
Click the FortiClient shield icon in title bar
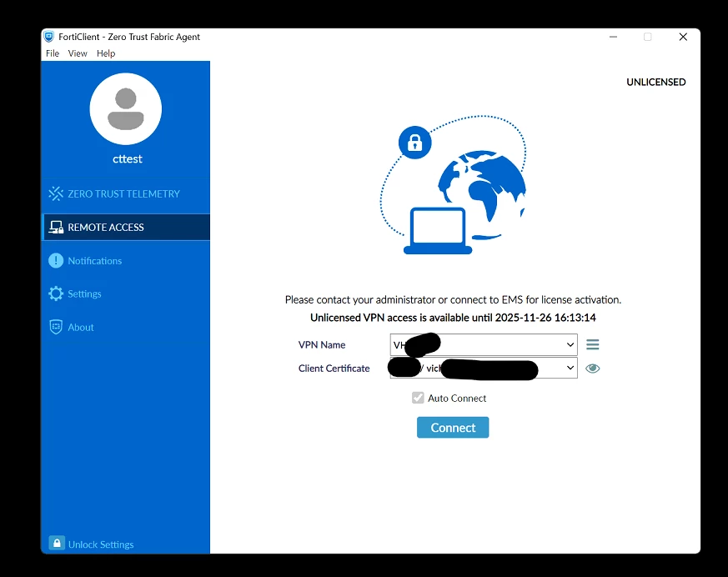(x=49, y=37)
